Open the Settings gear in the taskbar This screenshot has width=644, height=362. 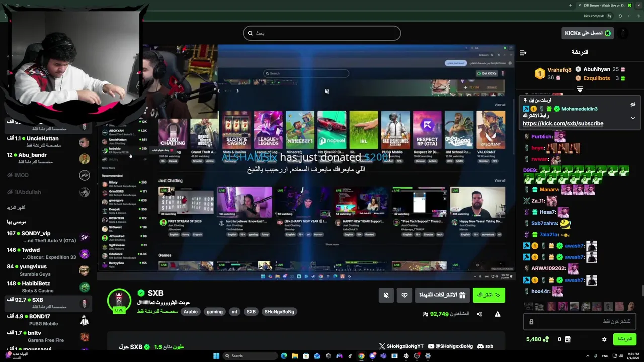(428, 356)
